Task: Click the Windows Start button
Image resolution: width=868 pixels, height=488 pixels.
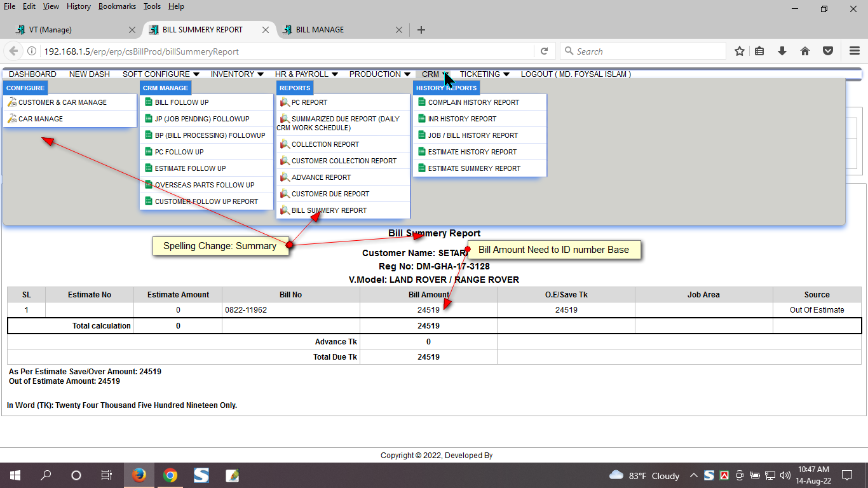Action: coord(15,475)
